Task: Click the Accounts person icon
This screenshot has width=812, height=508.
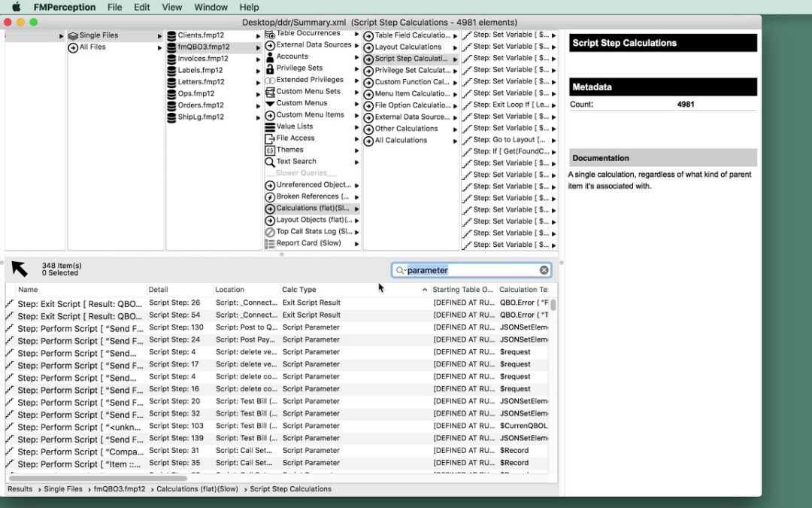Action: (x=270, y=57)
